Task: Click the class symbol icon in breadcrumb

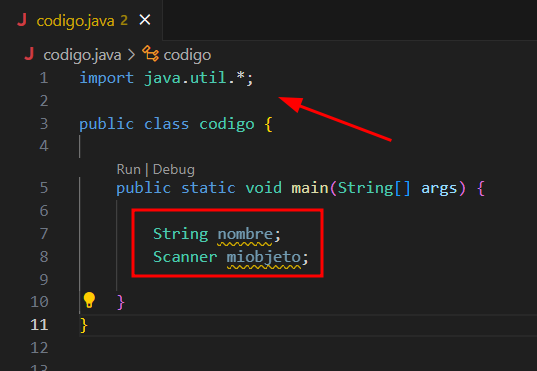Action: (150, 54)
